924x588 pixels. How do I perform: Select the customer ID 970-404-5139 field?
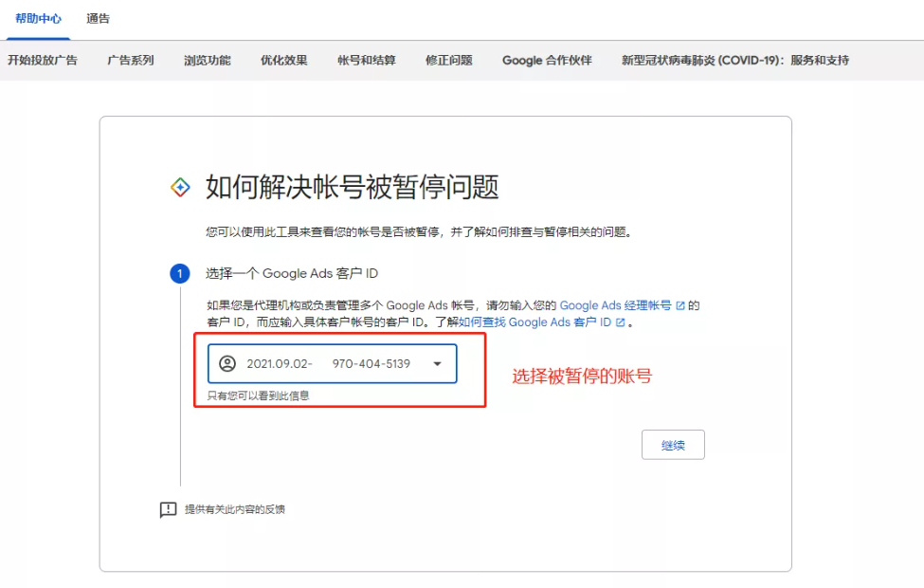point(371,363)
